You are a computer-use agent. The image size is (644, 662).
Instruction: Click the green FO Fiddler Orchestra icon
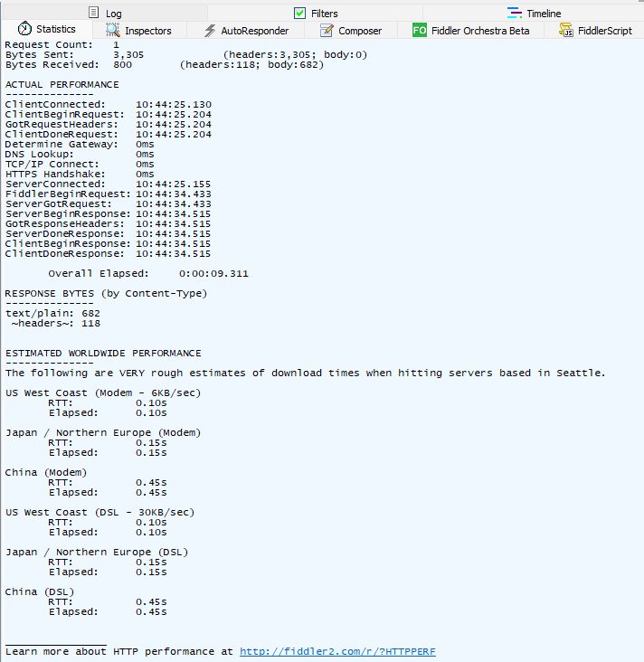click(x=420, y=31)
